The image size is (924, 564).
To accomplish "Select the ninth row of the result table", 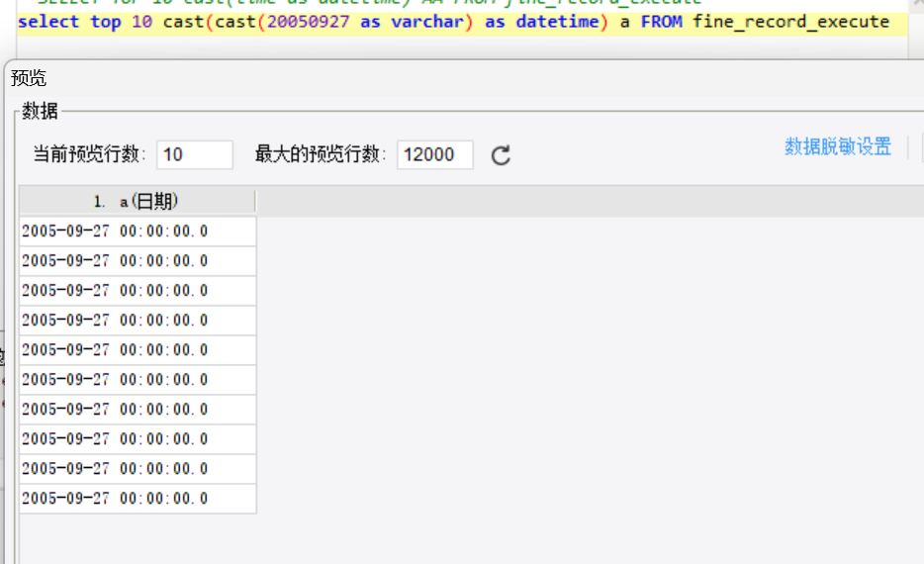I will pyautogui.click(x=138, y=469).
